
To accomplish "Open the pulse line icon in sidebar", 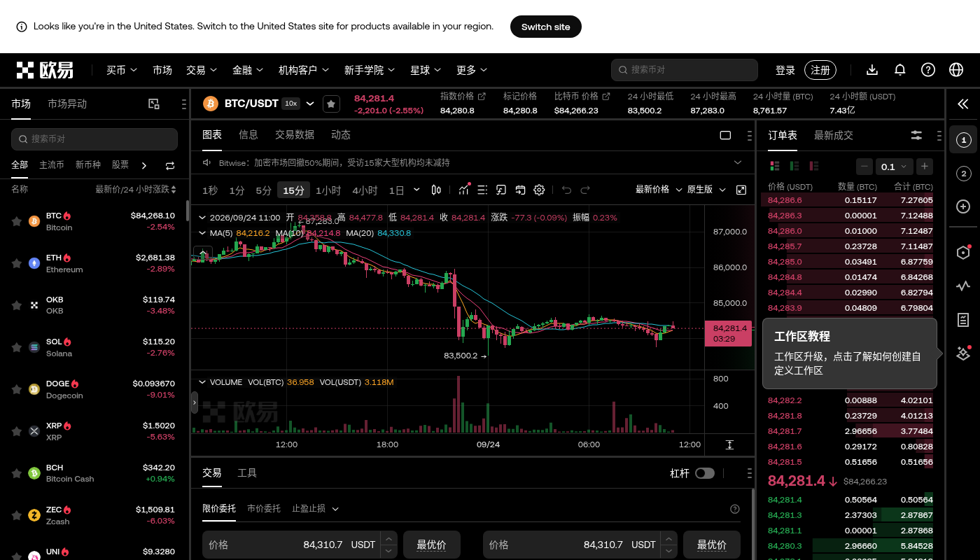I will (x=963, y=286).
